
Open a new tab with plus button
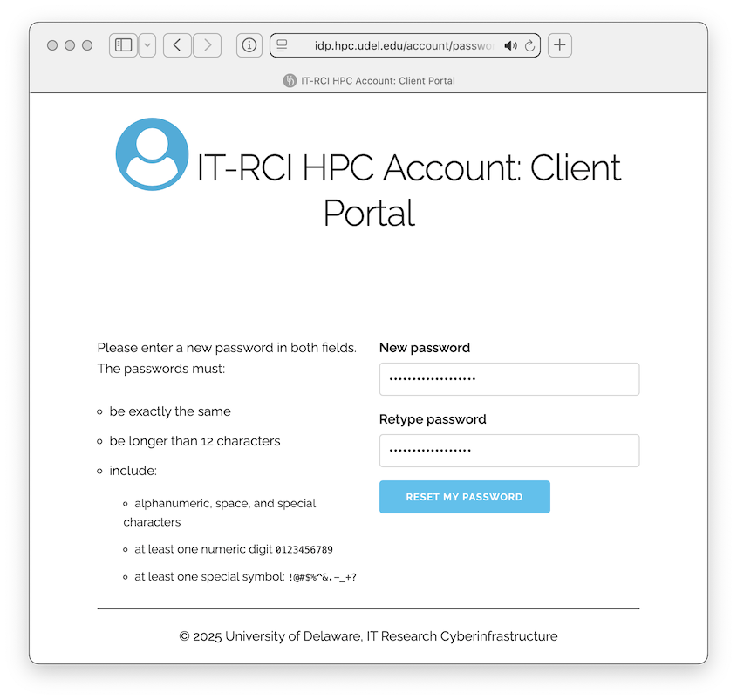560,45
